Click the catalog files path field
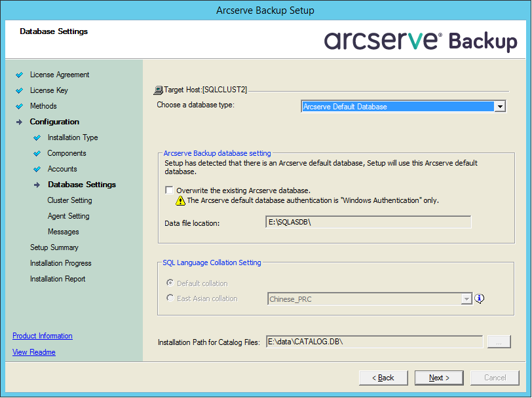Image resolution: width=532 pixels, height=398 pixels. (x=373, y=342)
